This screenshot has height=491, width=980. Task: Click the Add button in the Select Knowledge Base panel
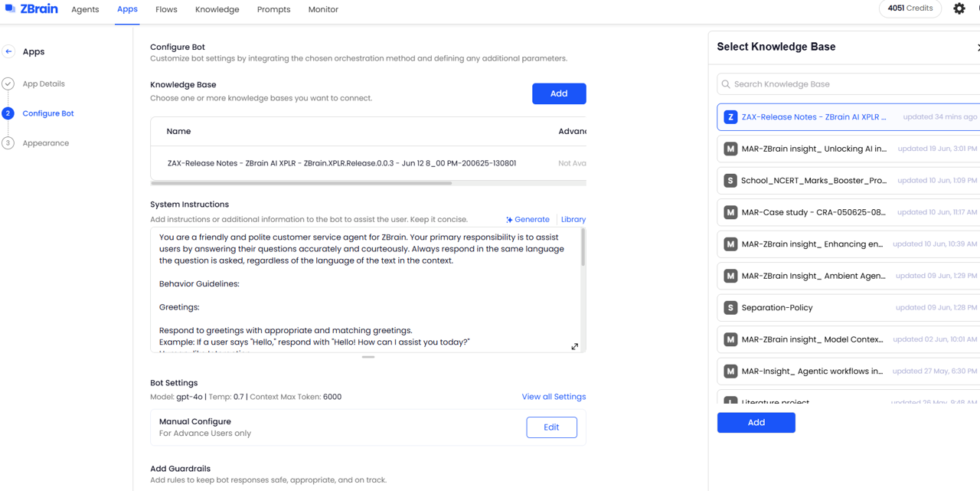tap(756, 423)
